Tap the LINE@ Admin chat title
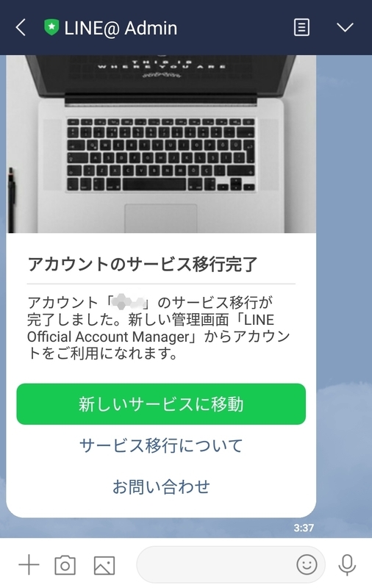Screen dimensions: 372x588 [x=121, y=28]
